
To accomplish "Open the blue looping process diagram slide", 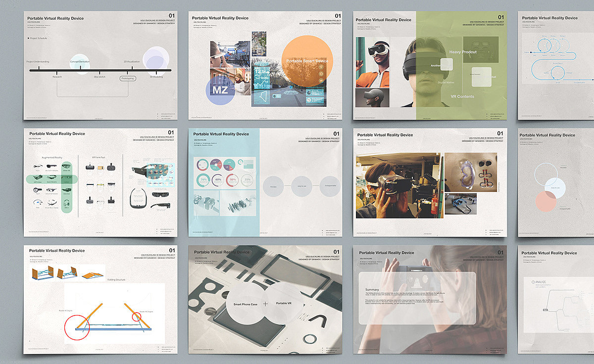I will 556,65.
